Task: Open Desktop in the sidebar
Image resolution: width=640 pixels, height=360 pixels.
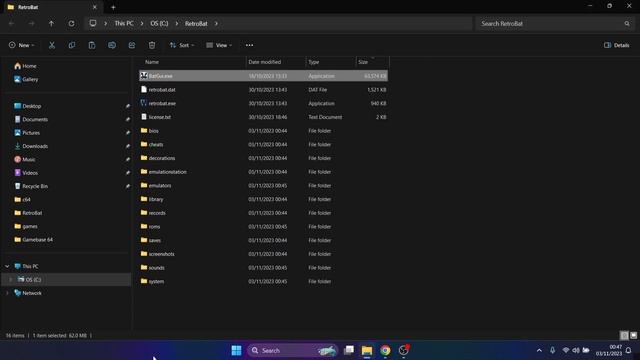Action: click(x=28, y=106)
